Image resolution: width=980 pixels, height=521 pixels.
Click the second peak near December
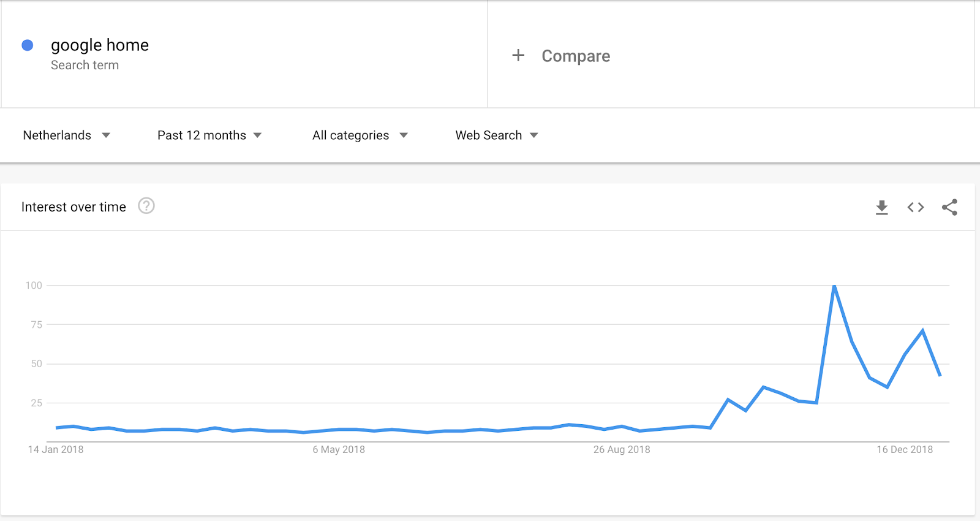click(922, 331)
